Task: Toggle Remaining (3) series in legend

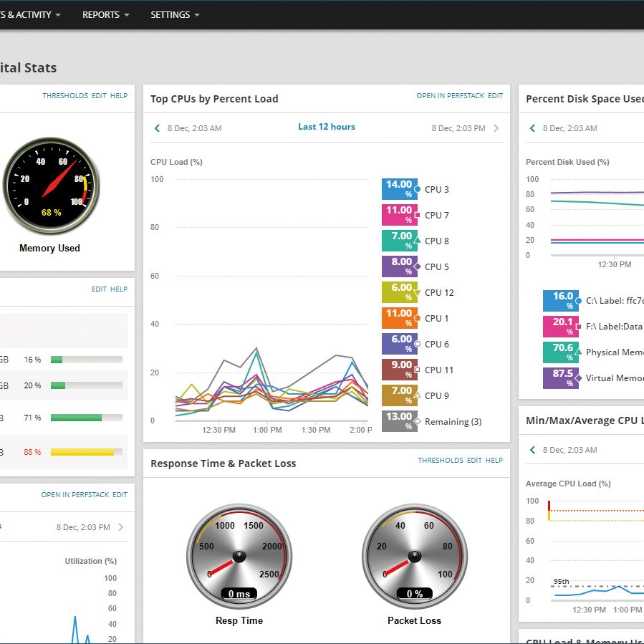Action: coord(453,421)
